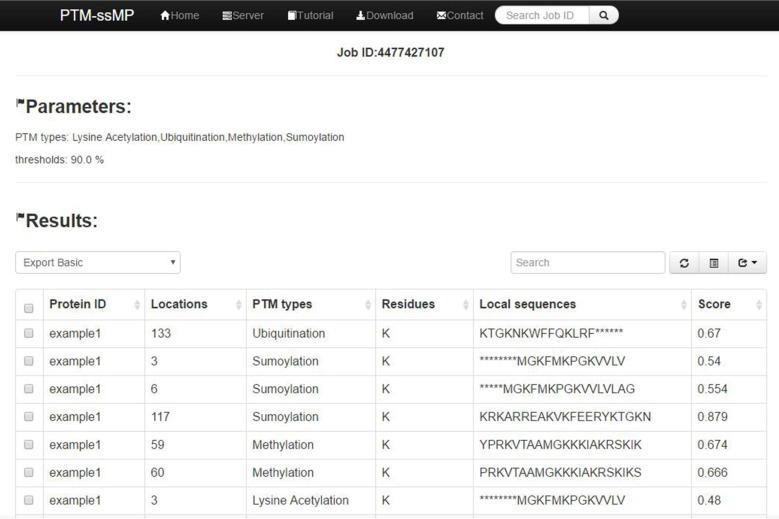This screenshot has width=779, height=519.
Task: Click the table refresh icon button
Action: click(x=684, y=263)
